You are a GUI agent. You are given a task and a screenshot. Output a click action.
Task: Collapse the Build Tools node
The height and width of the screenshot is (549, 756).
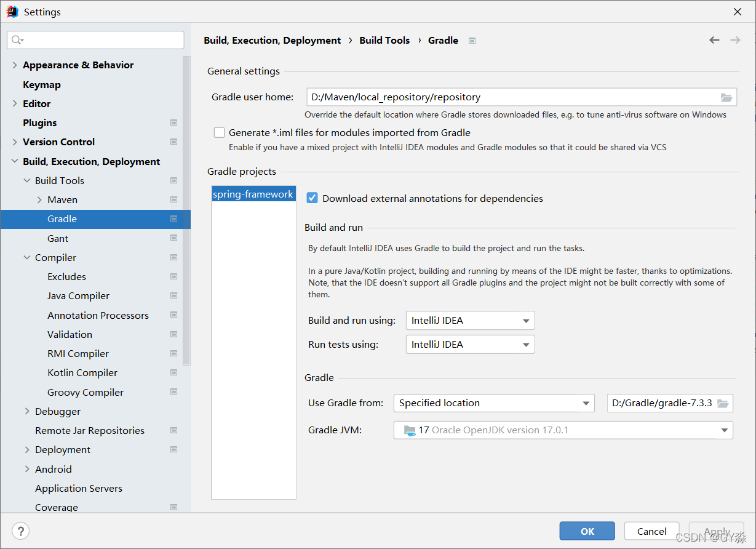tap(27, 181)
